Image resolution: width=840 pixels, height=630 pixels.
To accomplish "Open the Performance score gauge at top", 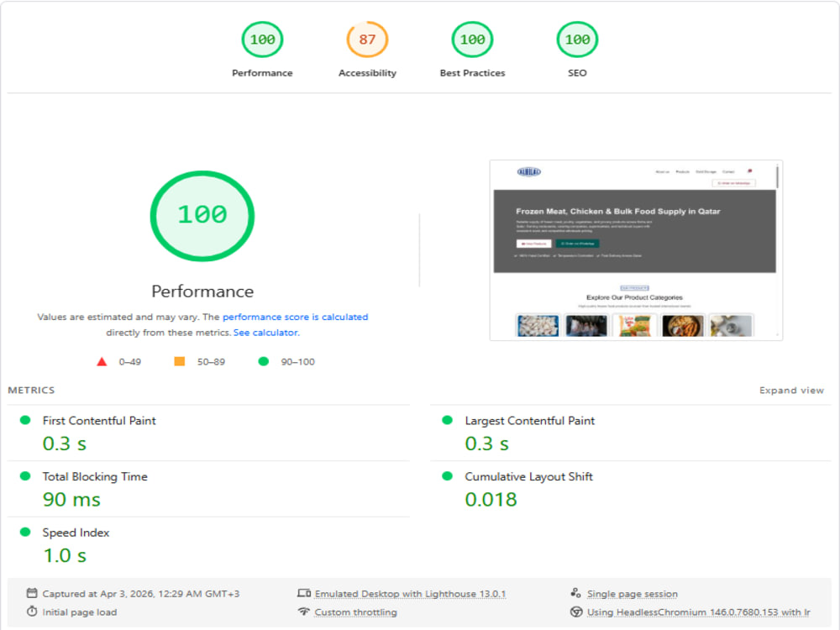I will point(262,39).
